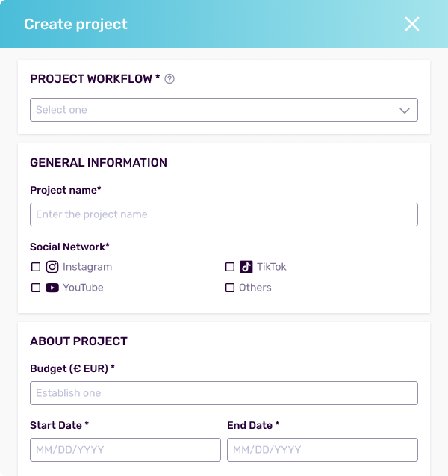Image resolution: width=448 pixels, height=476 pixels.
Task: Focus the Project name field
Action: 224,214
